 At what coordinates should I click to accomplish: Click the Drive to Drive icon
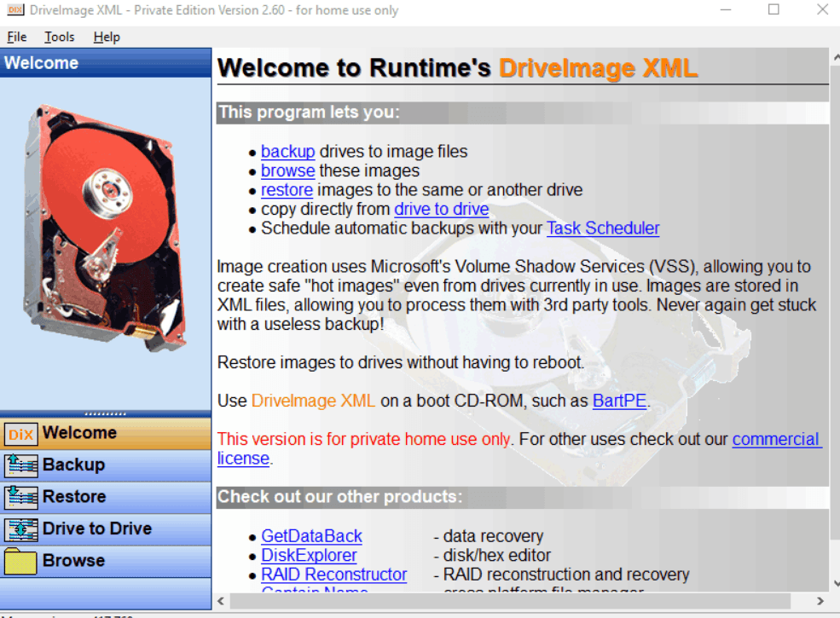click(20, 529)
